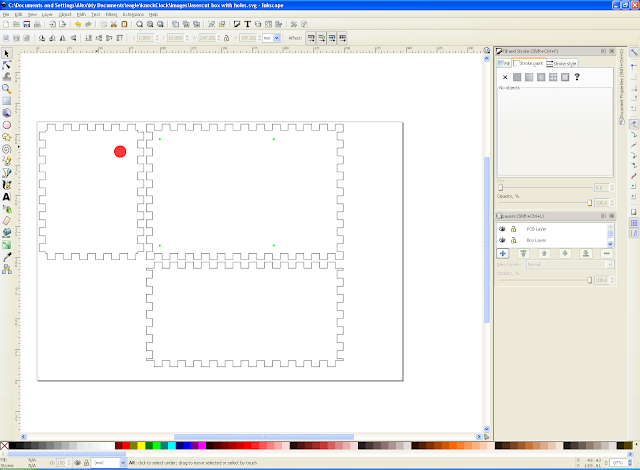Click the Paste clipboard icon
The image size is (640, 470).
click(x=124, y=24)
